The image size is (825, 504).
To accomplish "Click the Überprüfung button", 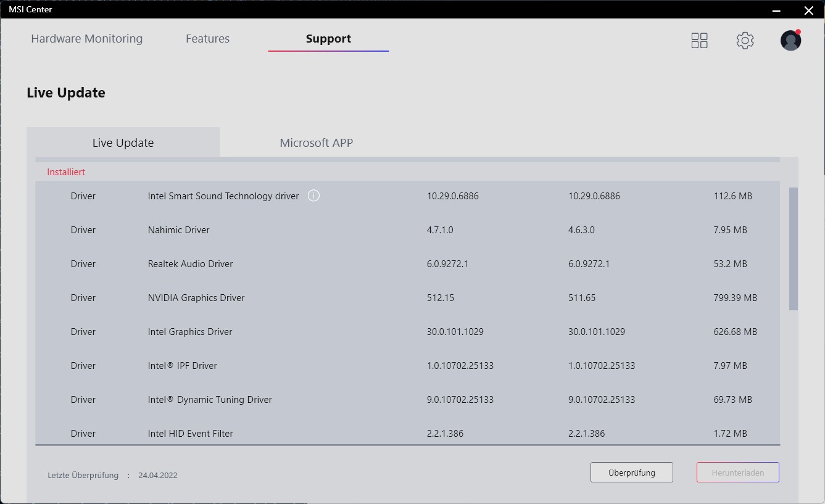I will [631, 473].
